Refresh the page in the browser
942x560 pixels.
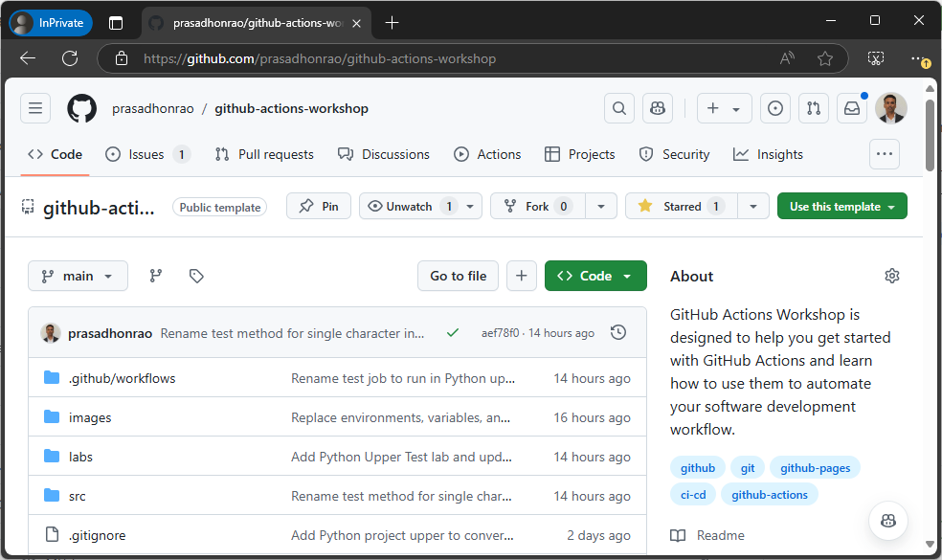pyautogui.click(x=70, y=58)
